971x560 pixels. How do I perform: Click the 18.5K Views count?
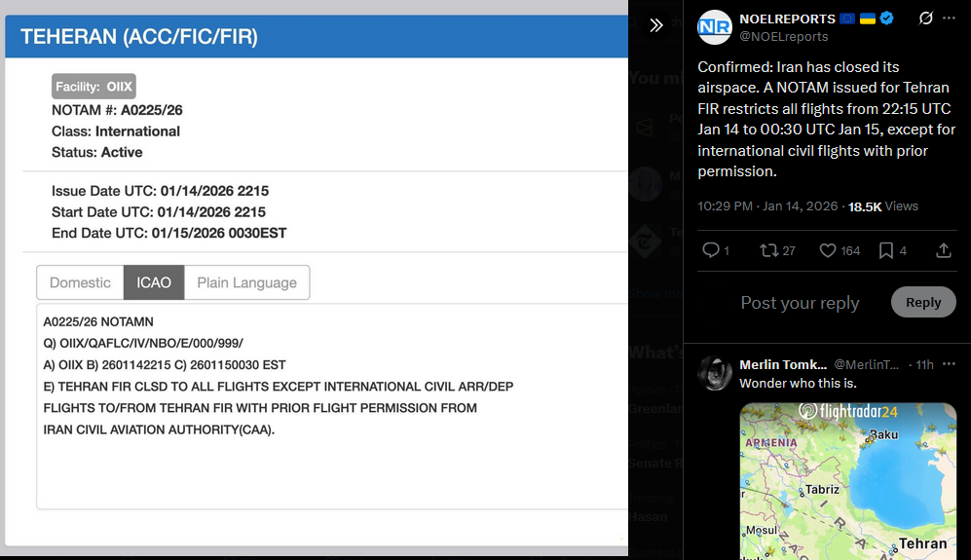tap(882, 206)
